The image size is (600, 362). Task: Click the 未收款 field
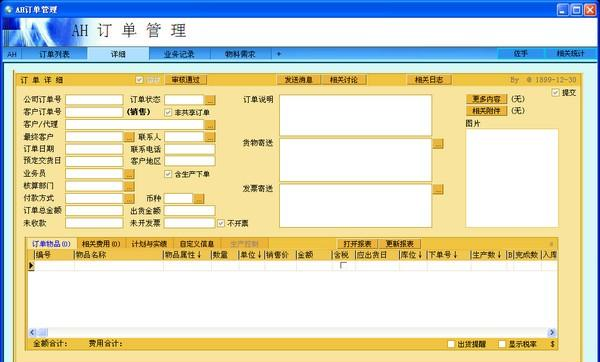[x=94, y=223]
